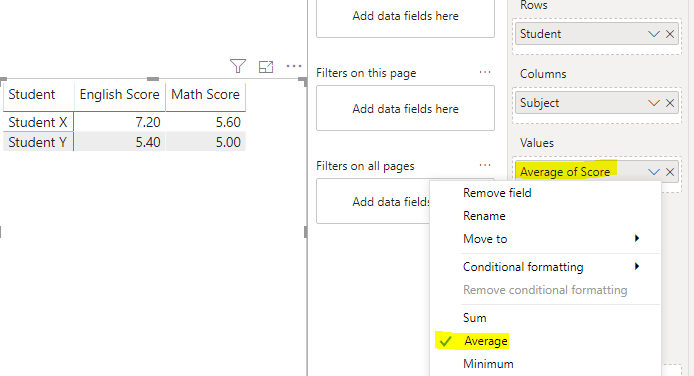694x376 pixels.
Task: Click the 5.60 Math score cell
Action: [x=205, y=122]
